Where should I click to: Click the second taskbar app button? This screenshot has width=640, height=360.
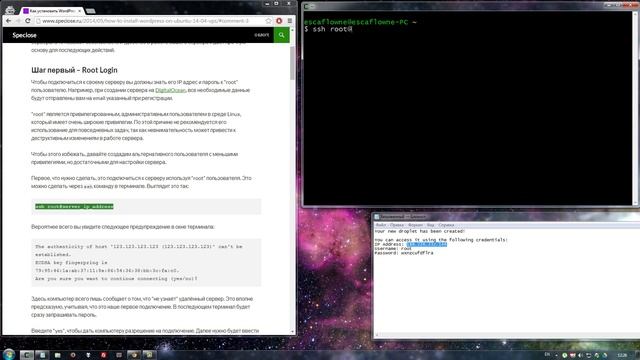point(42,355)
